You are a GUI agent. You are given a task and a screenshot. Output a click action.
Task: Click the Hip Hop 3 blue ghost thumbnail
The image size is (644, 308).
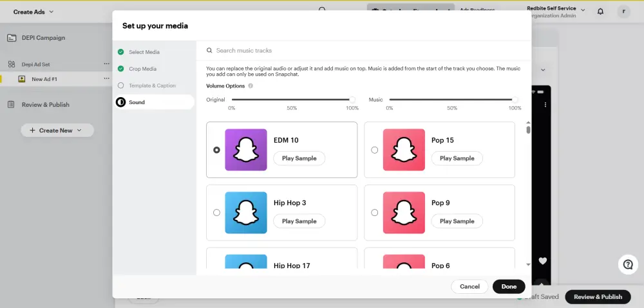tap(246, 212)
